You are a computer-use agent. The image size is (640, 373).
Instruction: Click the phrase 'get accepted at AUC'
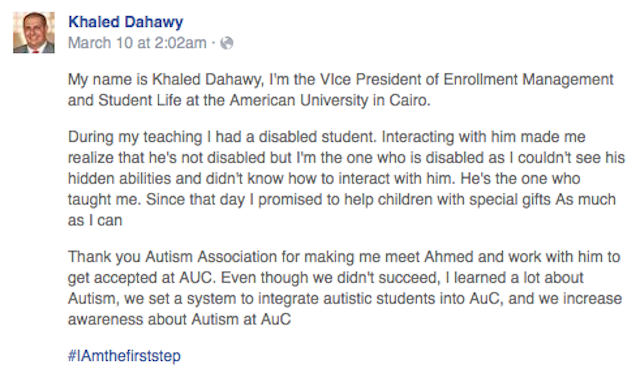[x=141, y=278]
